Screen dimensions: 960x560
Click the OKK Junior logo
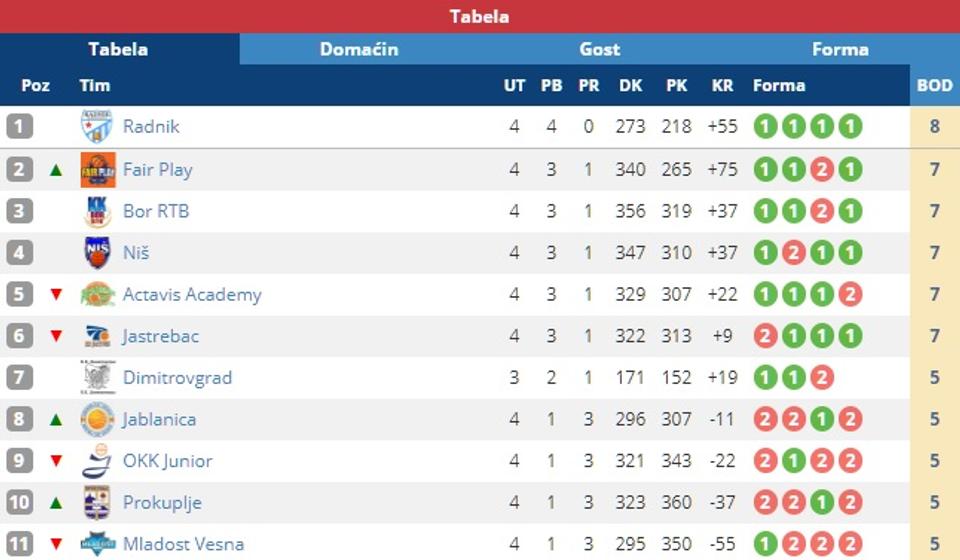coord(97,462)
